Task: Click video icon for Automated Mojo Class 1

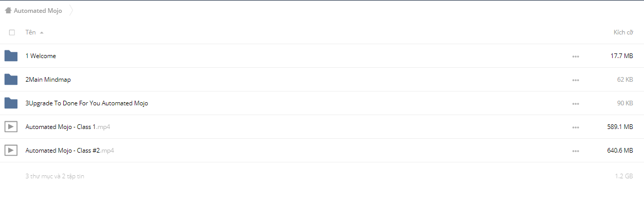Action: pyautogui.click(x=11, y=127)
